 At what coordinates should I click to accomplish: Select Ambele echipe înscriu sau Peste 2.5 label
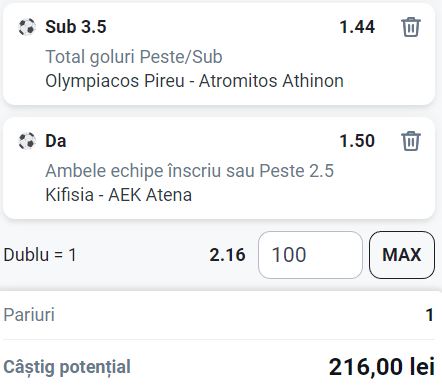tap(189, 171)
